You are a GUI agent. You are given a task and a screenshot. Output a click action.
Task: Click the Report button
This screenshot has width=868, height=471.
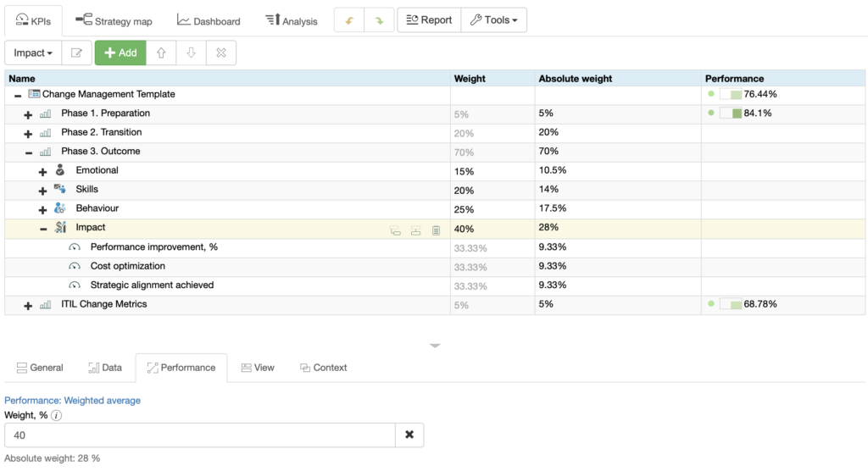[429, 20]
